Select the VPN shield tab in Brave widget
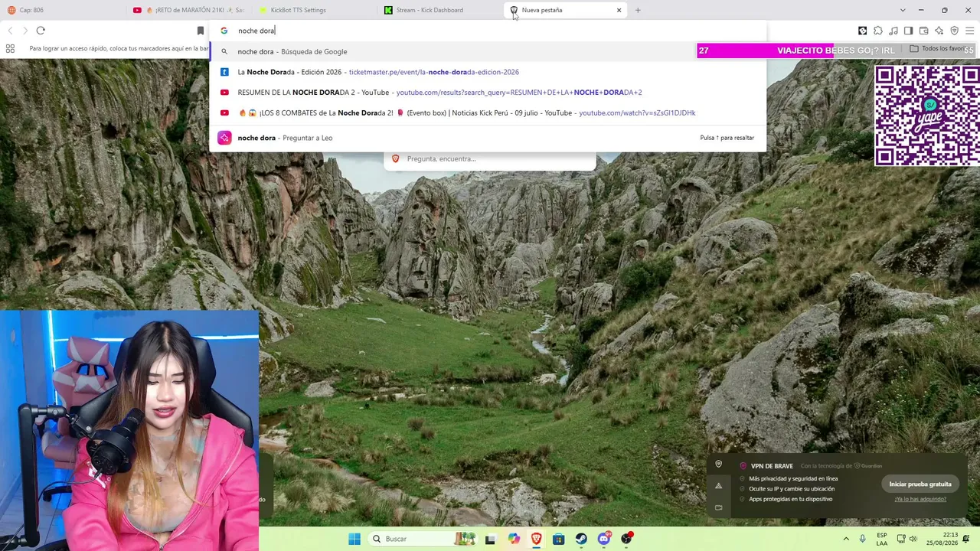 718,464
